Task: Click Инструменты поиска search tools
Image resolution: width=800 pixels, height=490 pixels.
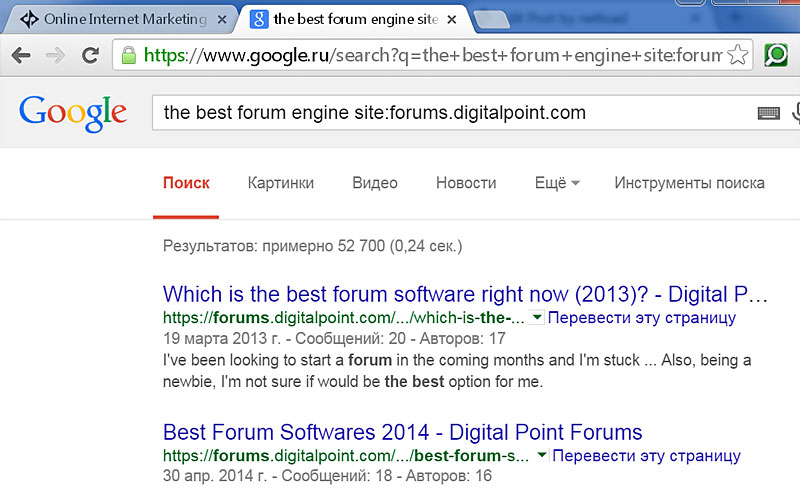Action: (x=689, y=183)
